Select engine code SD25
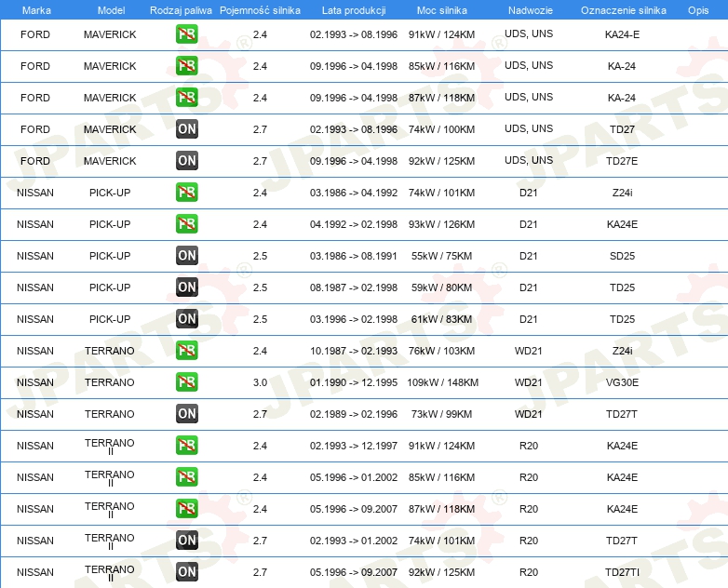The width and height of the screenshot is (728, 588). click(x=622, y=256)
